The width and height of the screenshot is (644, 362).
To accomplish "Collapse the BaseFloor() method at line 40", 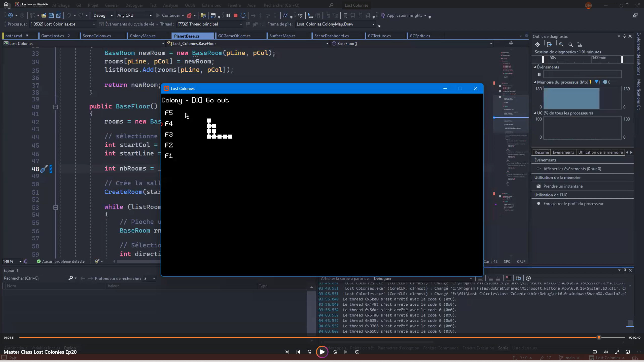I will pyautogui.click(x=56, y=107).
